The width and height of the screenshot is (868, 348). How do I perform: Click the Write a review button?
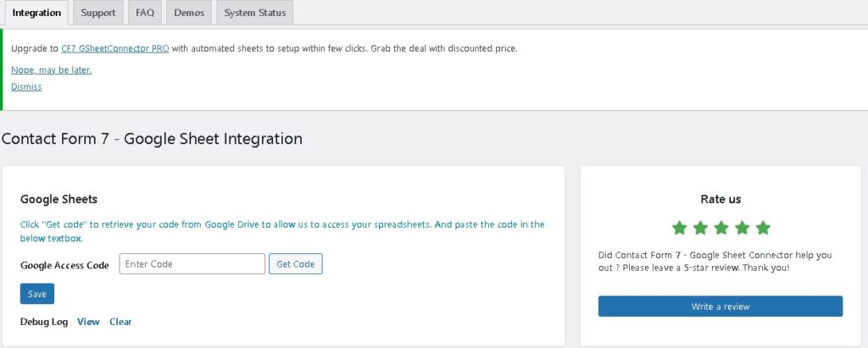point(721,307)
